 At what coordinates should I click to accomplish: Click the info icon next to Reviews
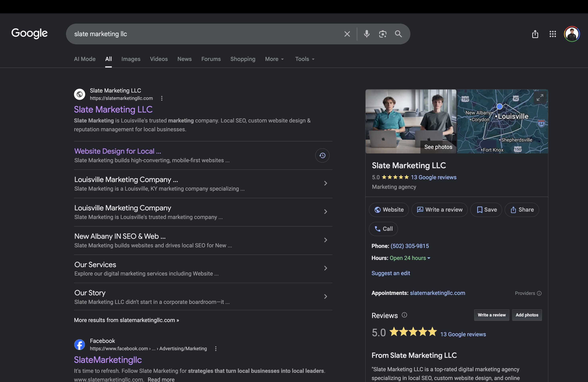point(404,315)
